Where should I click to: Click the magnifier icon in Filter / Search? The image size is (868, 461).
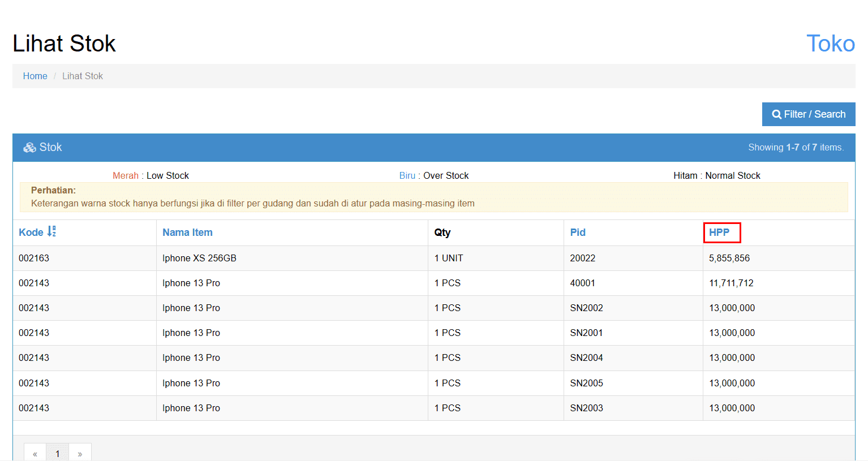[x=776, y=114]
